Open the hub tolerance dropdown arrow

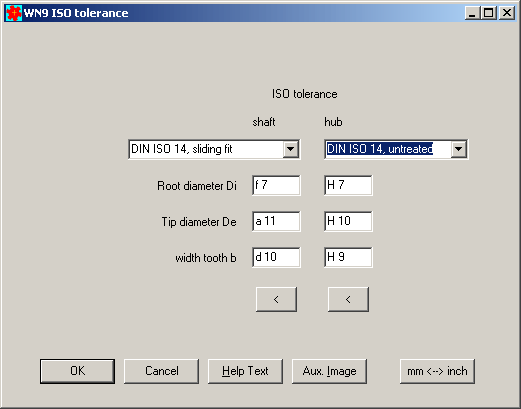[459, 149]
